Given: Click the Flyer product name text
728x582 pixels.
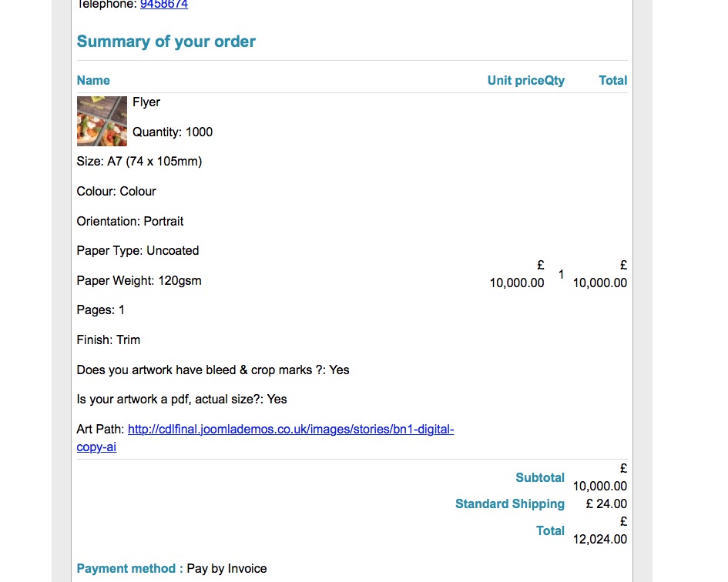Looking at the screenshot, I should tap(146, 102).
